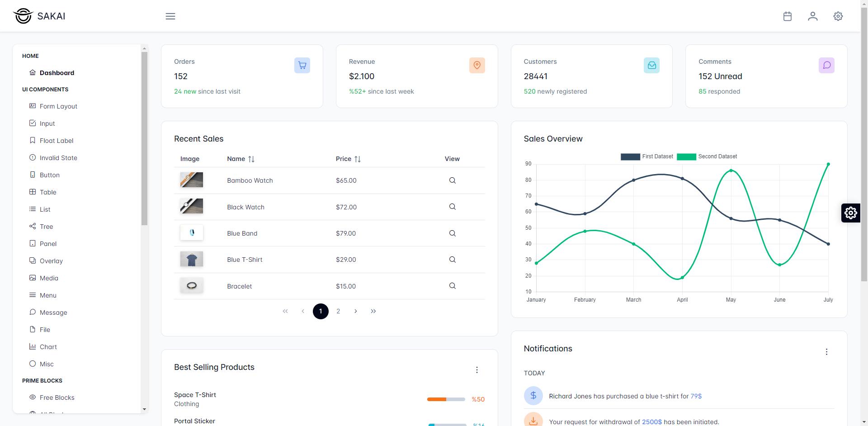Toggle sidebar with the hamburger menu icon
868x426 pixels.
pos(170,16)
